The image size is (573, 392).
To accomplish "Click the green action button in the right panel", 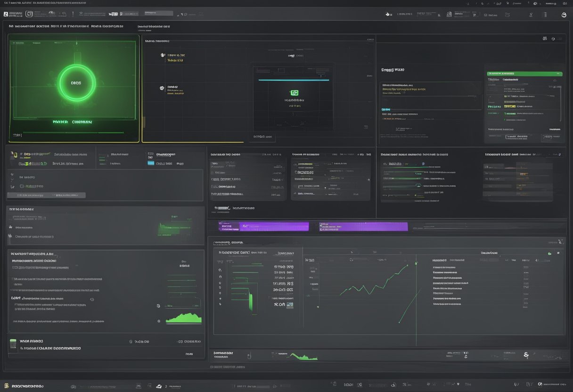I will click(524, 73).
